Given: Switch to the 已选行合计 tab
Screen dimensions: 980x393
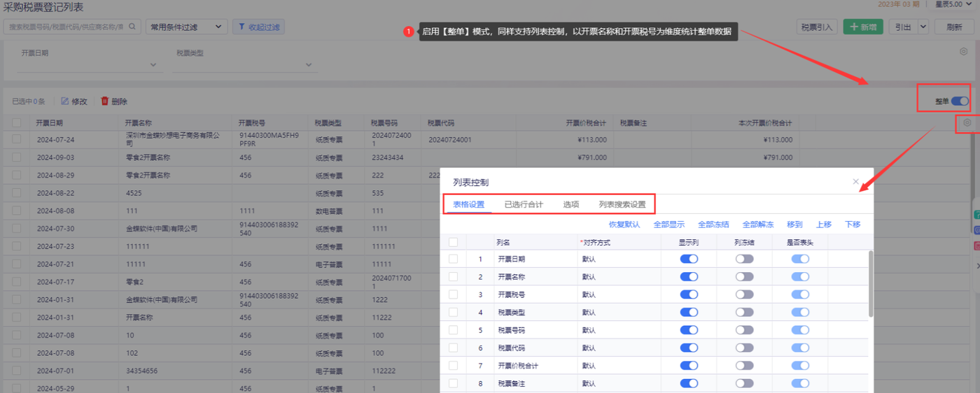Looking at the screenshot, I should 524,205.
